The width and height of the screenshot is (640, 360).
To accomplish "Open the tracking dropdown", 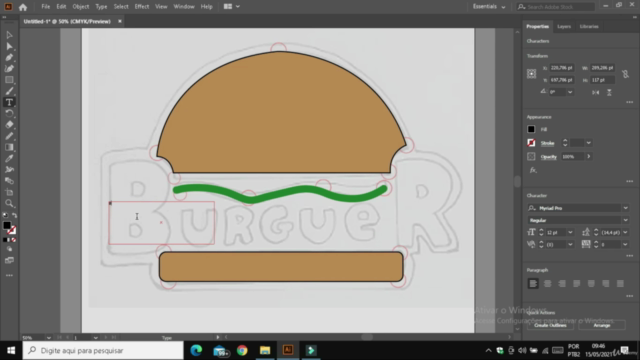I will click(x=625, y=244).
